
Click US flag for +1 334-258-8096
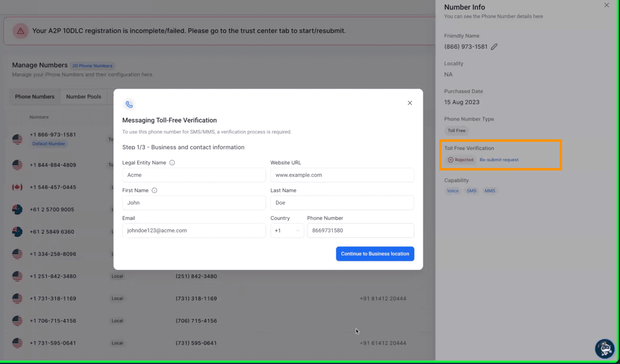[17, 254]
